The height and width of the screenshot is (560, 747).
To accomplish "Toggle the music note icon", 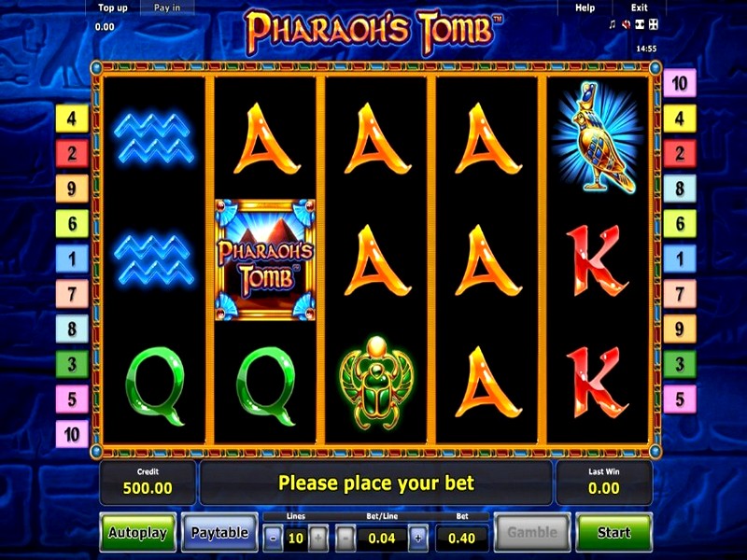I will click(613, 24).
